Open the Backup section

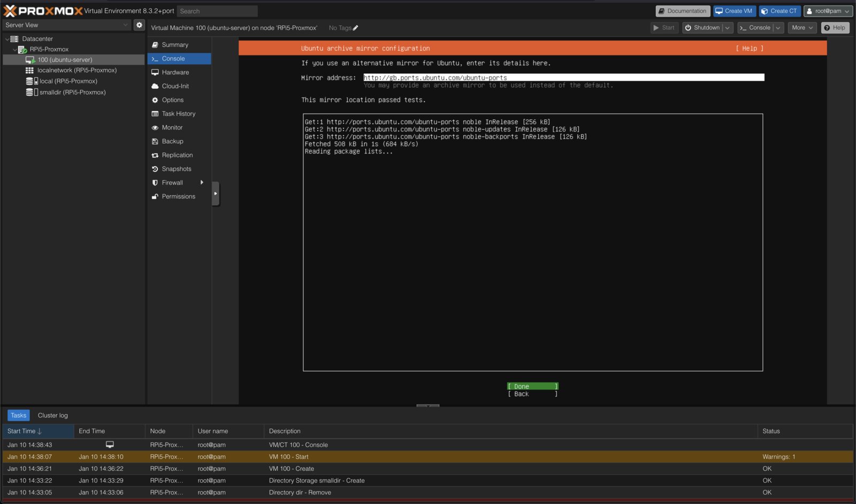179,141
